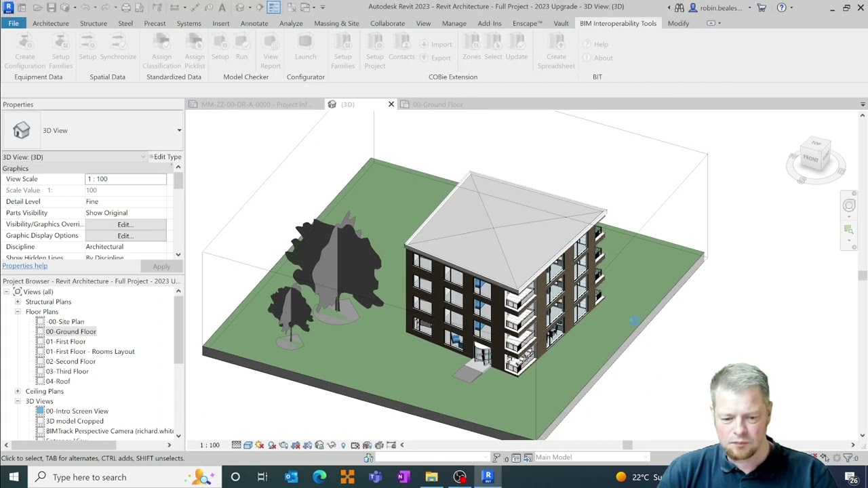Click the Edit Type button
Image resolution: width=868 pixels, height=488 pixels.
pos(165,157)
